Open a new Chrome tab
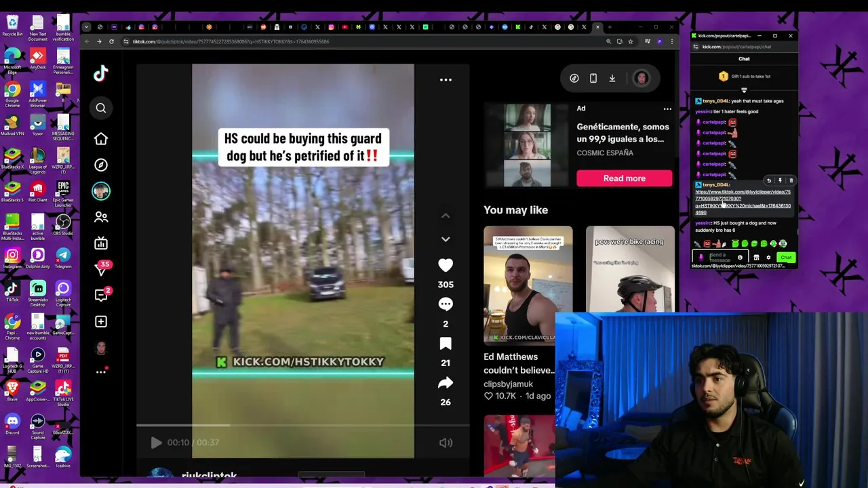 [610, 27]
